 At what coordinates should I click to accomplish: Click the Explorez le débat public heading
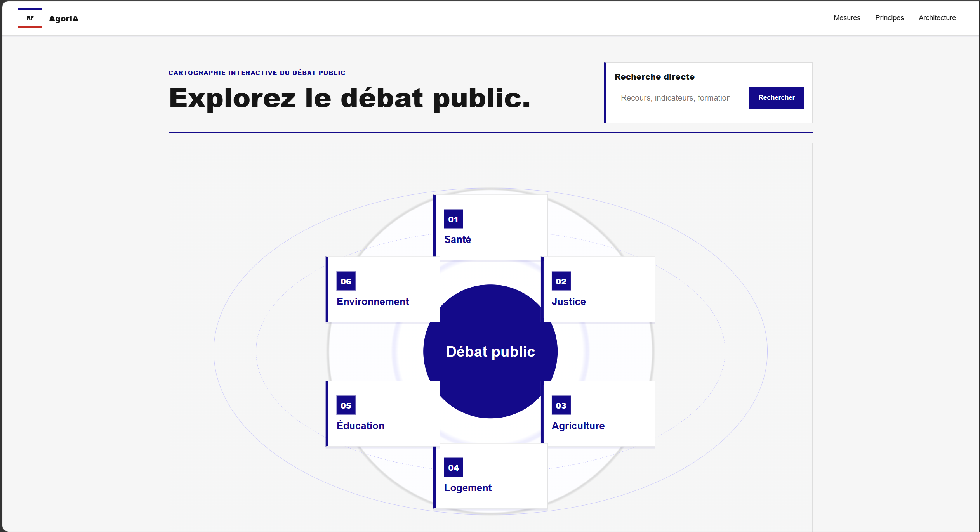click(x=349, y=98)
